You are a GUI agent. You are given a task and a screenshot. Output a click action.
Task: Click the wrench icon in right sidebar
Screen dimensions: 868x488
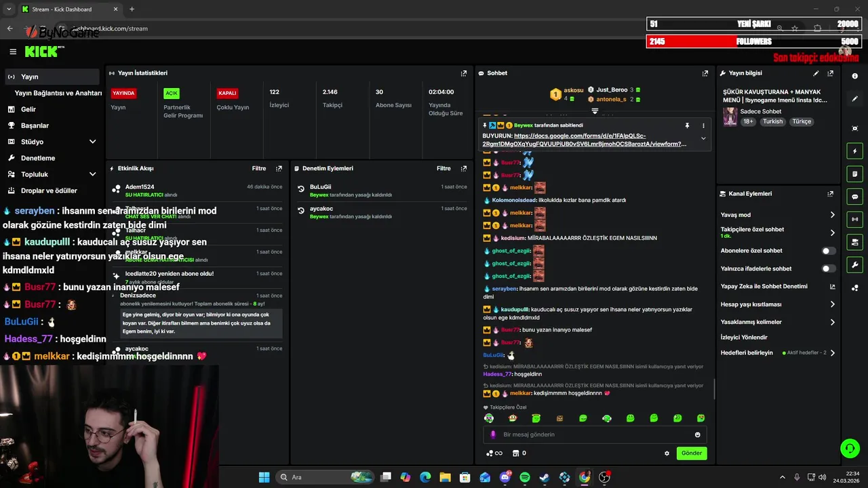coord(855,264)
